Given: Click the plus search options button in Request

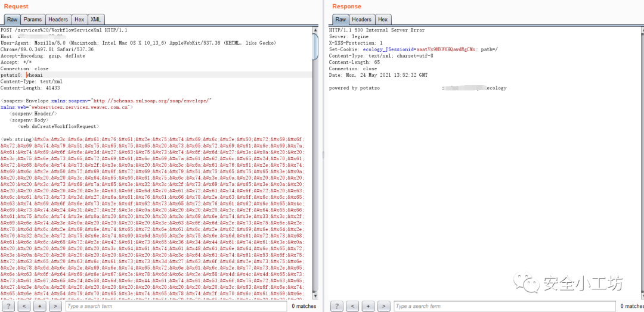Looking at the screenshot, I should pos(39,306).
